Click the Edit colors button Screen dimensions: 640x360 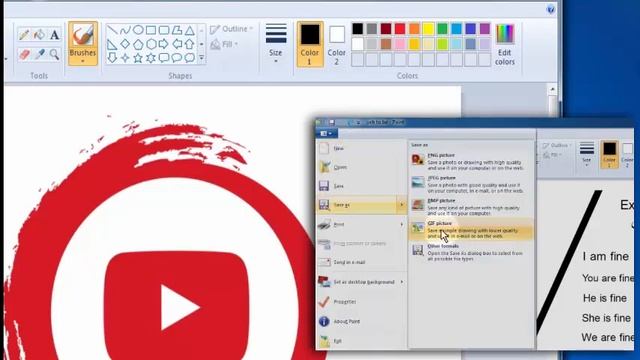click(x=505, y=44)
